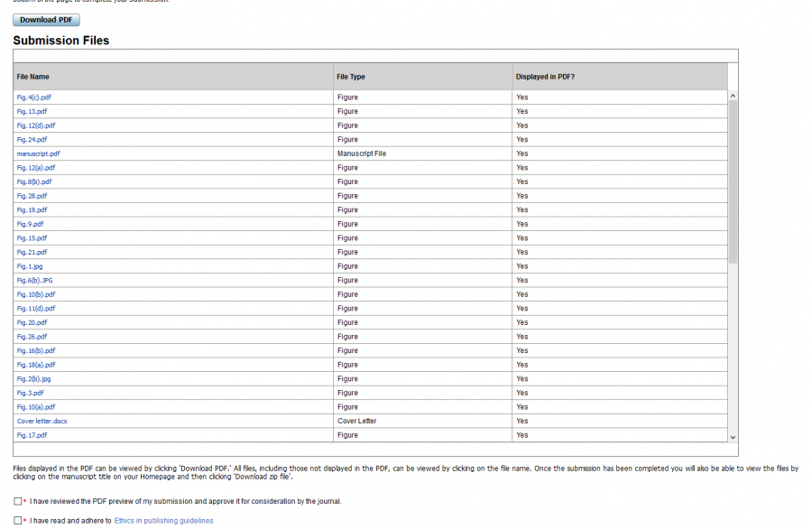This screenshot has height=529, width=812.
Task: Click Displayed in PDF? column header
Action: (x=545, y=77)
